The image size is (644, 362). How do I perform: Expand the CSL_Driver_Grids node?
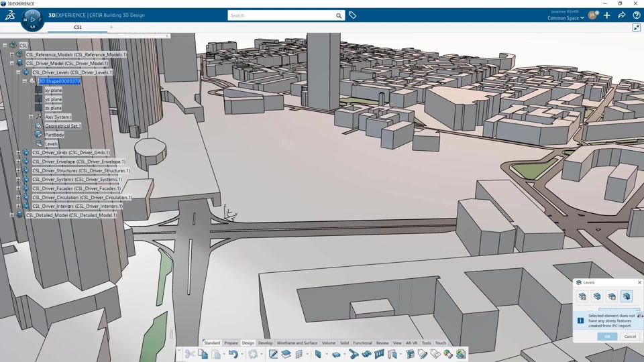click(x=18, y=153)
